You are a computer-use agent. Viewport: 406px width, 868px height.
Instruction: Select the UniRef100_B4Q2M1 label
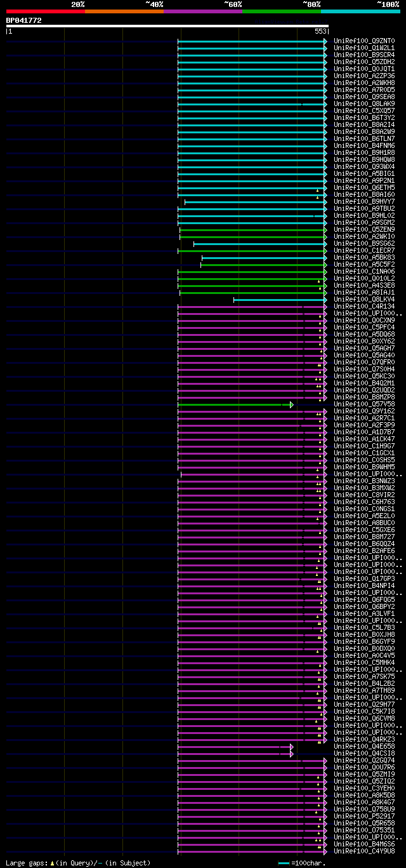pos(364,384)
